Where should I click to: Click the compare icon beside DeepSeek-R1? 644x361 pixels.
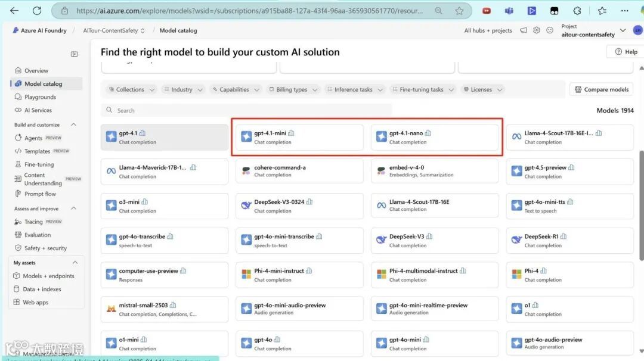tap(563, 236)
